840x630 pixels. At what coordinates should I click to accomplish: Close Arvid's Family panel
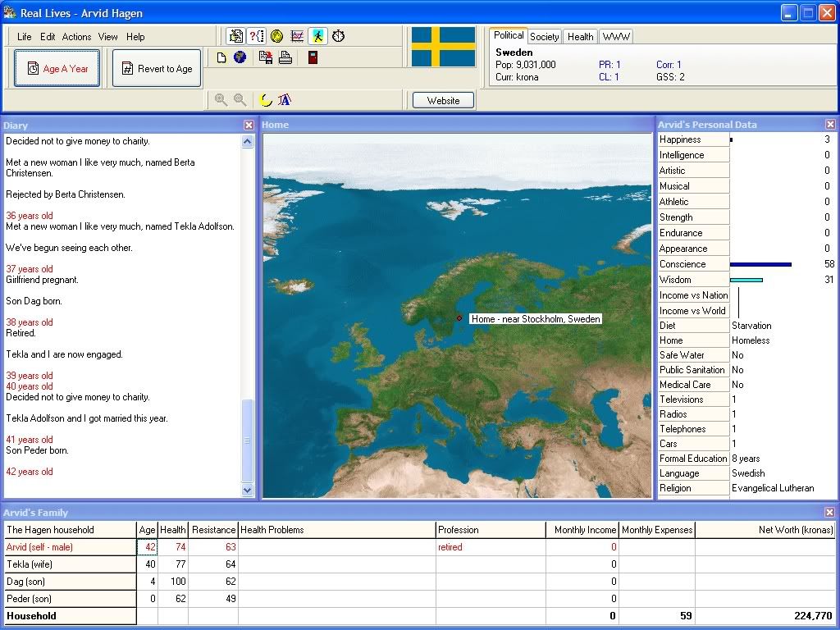click(830, 512)
